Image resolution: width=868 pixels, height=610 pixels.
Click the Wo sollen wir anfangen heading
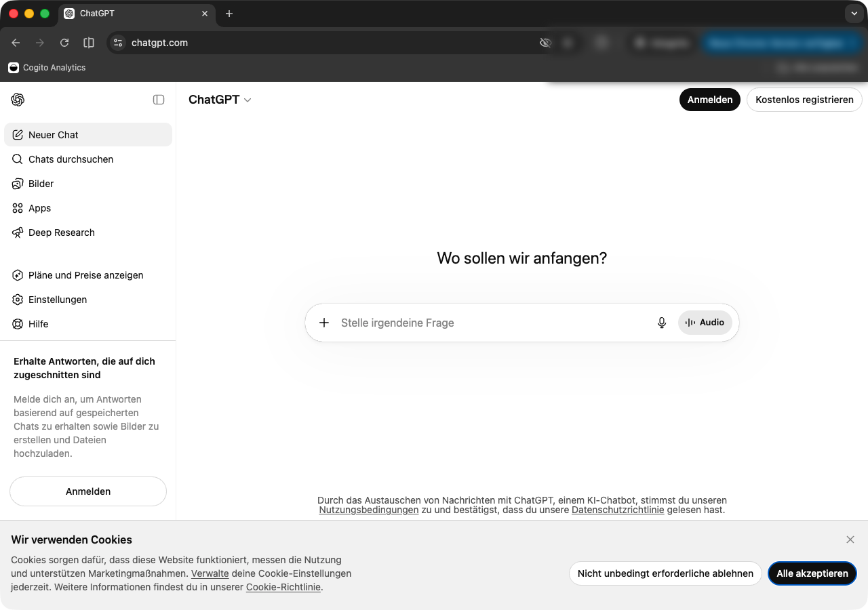522,258
